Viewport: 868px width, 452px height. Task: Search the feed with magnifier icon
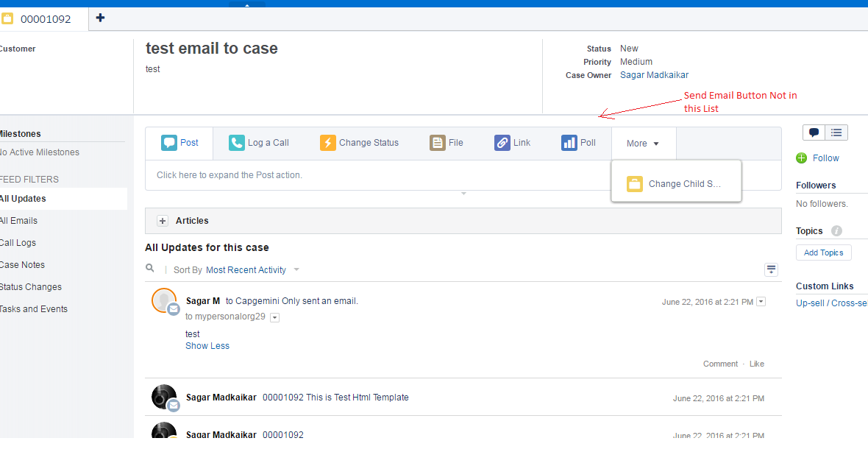tap(149, 268)
